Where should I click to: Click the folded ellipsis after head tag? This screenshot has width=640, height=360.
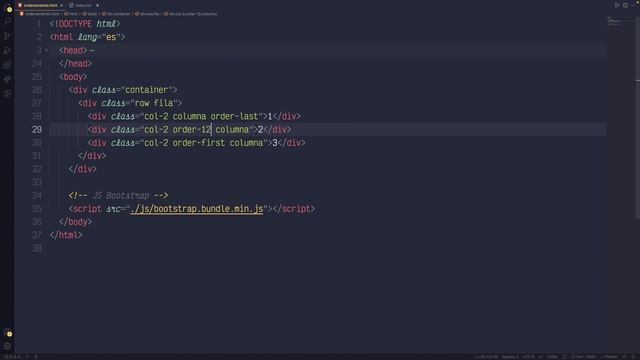pyautogui.click(x=92, y=51)
